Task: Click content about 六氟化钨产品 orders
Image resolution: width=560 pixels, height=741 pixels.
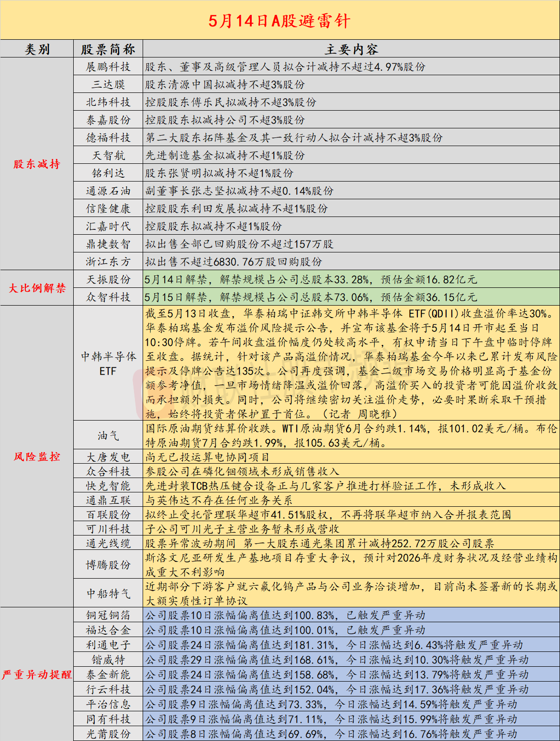Action: point(351,593)
